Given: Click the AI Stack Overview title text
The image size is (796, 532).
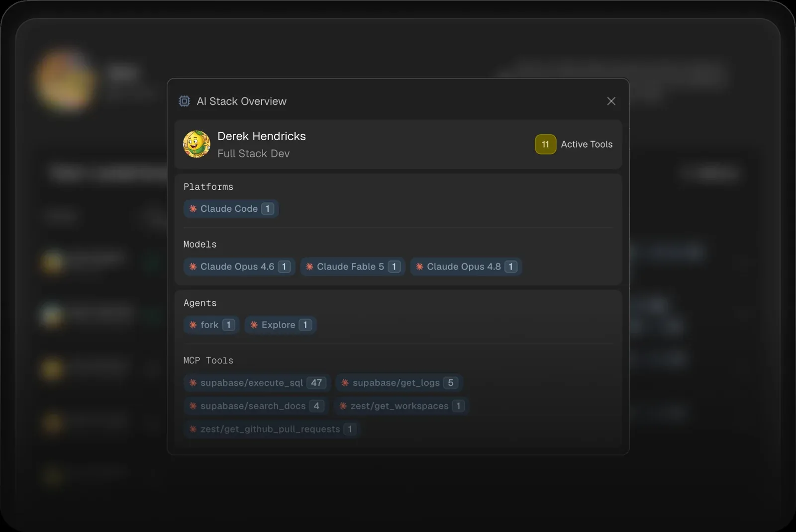Looking at the screenshot, I should tap(242, 101).
